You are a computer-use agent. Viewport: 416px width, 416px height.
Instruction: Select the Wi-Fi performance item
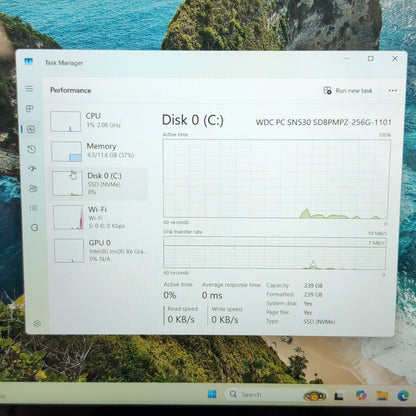click(99, 217)
